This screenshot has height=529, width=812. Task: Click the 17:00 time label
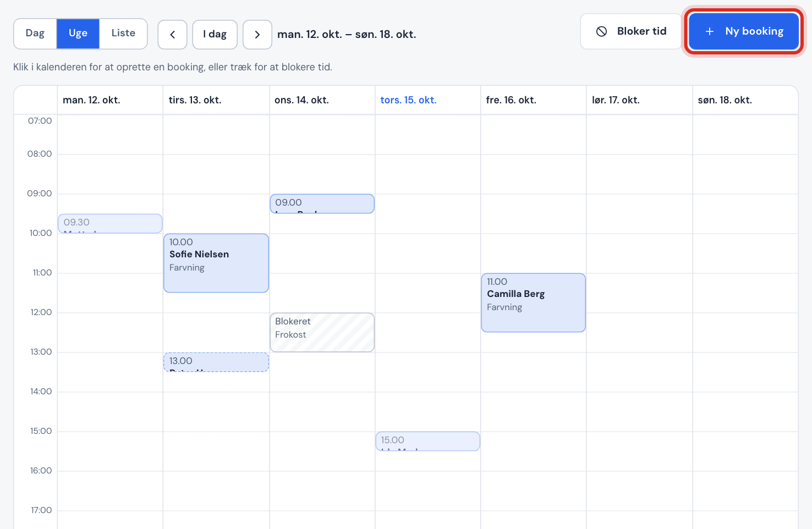(x=41, y=510)
